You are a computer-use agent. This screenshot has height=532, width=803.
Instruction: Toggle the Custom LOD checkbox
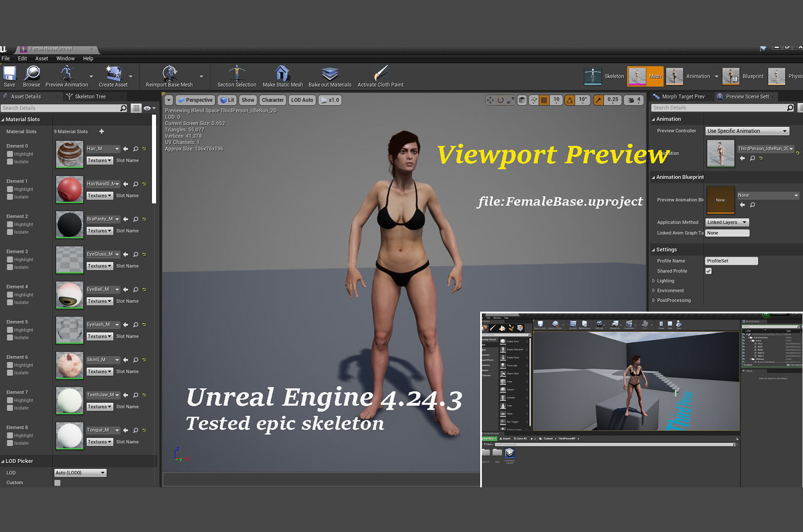[x=57, y=483]
